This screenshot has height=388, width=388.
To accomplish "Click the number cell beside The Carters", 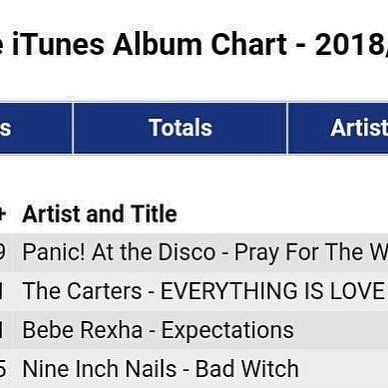I will pos(5,291).
